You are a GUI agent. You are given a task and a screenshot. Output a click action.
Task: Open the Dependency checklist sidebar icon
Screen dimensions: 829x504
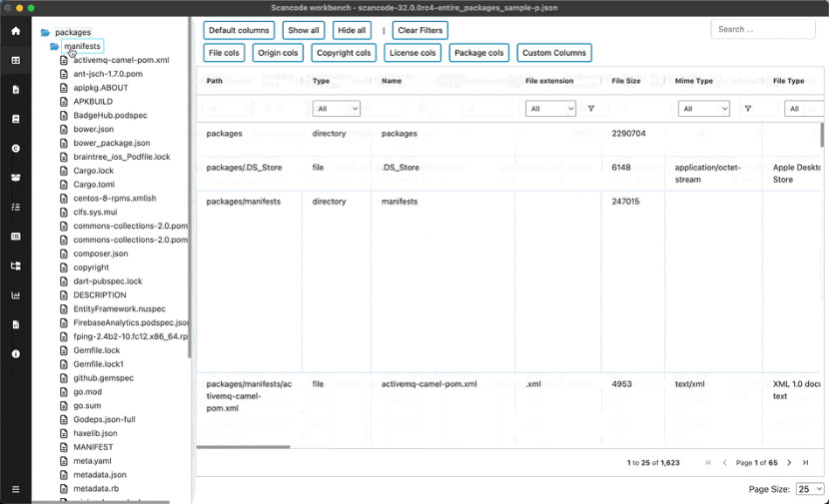click(16, 208)
